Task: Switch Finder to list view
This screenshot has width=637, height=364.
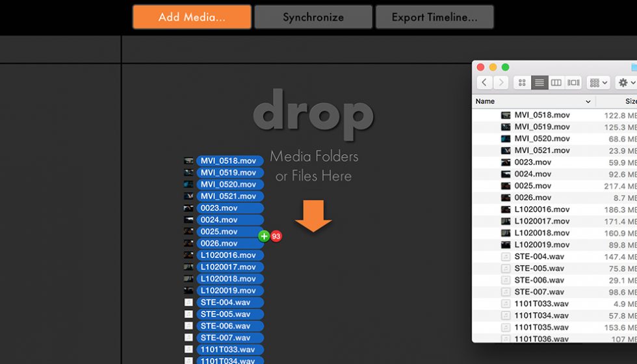Action: tap(539, 83)
